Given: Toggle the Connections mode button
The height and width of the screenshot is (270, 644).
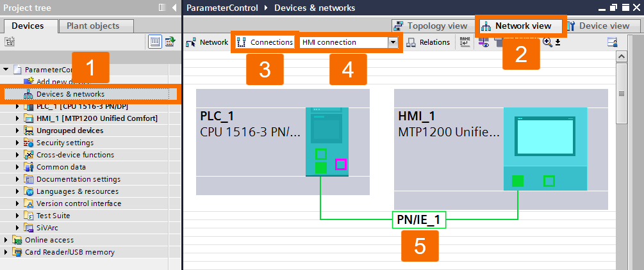Looking at the screenshot, I should point(265,42).
